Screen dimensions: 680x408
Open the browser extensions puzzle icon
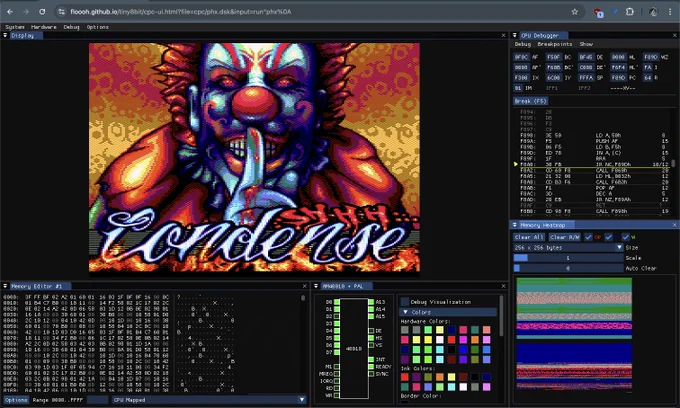630,11
